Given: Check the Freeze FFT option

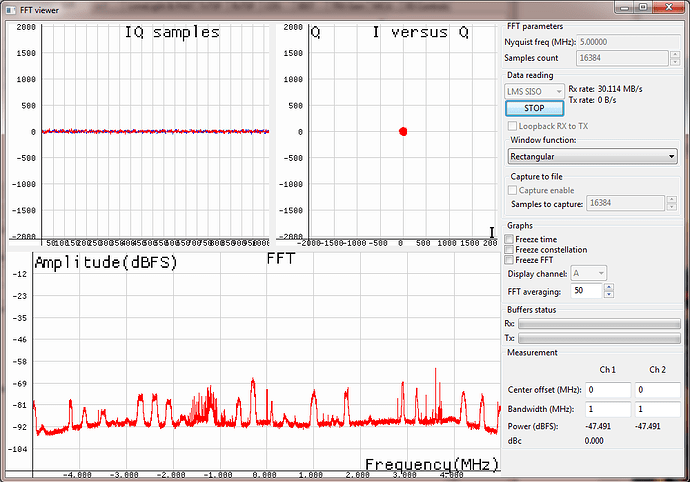Looking at the screenshot, I should pyautogui.click(x=510, y=260).
